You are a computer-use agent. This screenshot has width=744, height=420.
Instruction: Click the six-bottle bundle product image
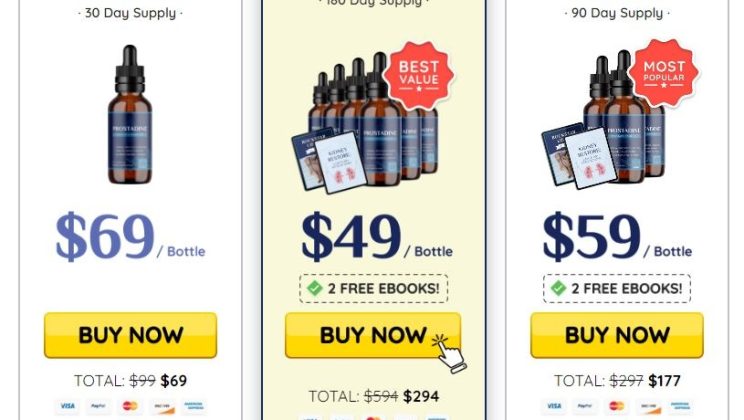[365, 123]
